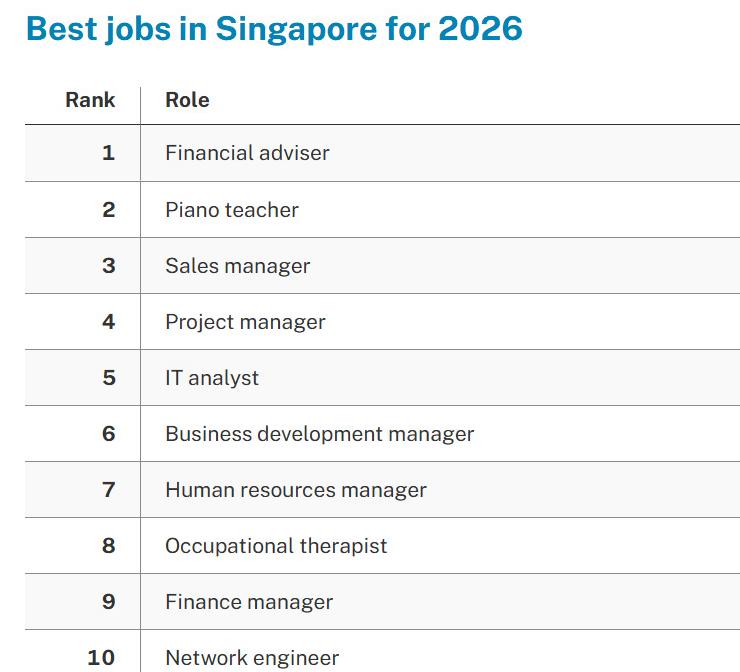Viewport: 740px width, 672px height.
Task: Click the Network engineer role
Action: [x=252, y=658]
